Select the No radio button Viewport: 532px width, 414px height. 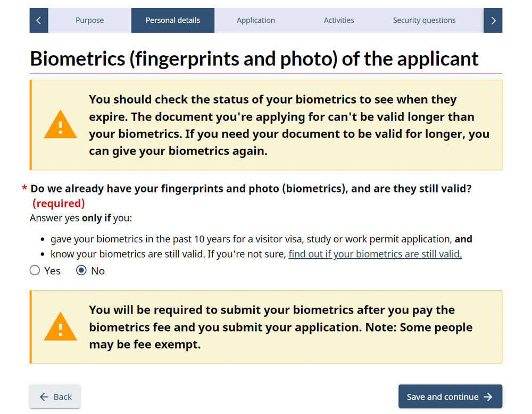(x=81, y=271)
